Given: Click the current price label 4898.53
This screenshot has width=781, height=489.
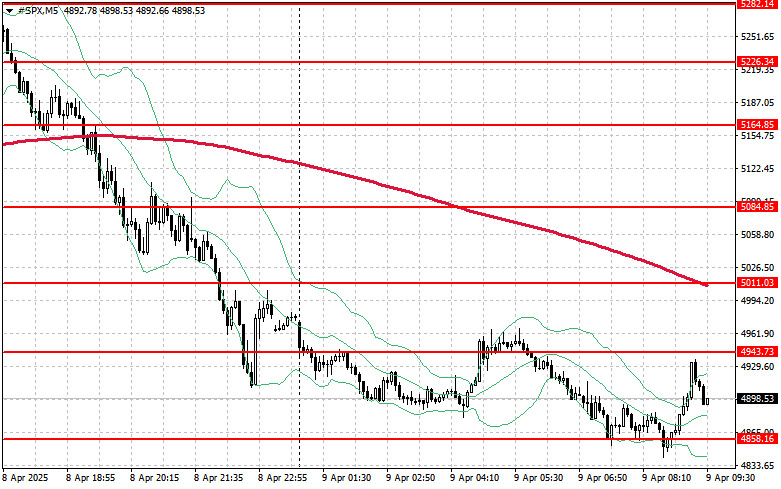Looking at the screenshot, I should [758, 399].
